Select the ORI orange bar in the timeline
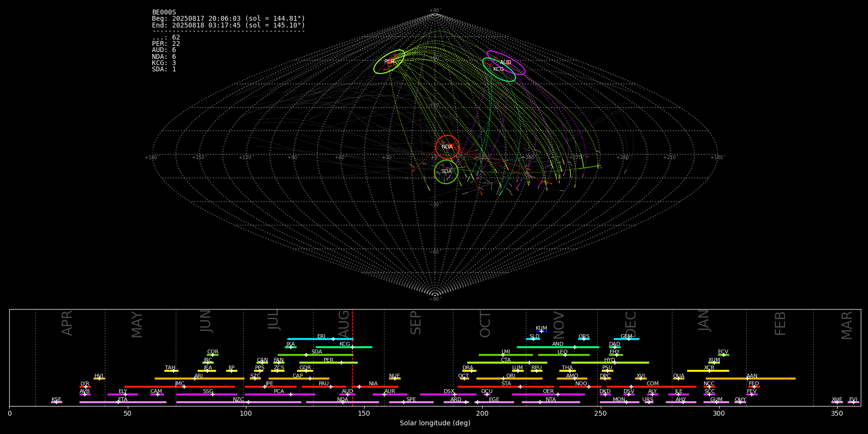Screen dimensions: 868x434 tap(509, 379)
